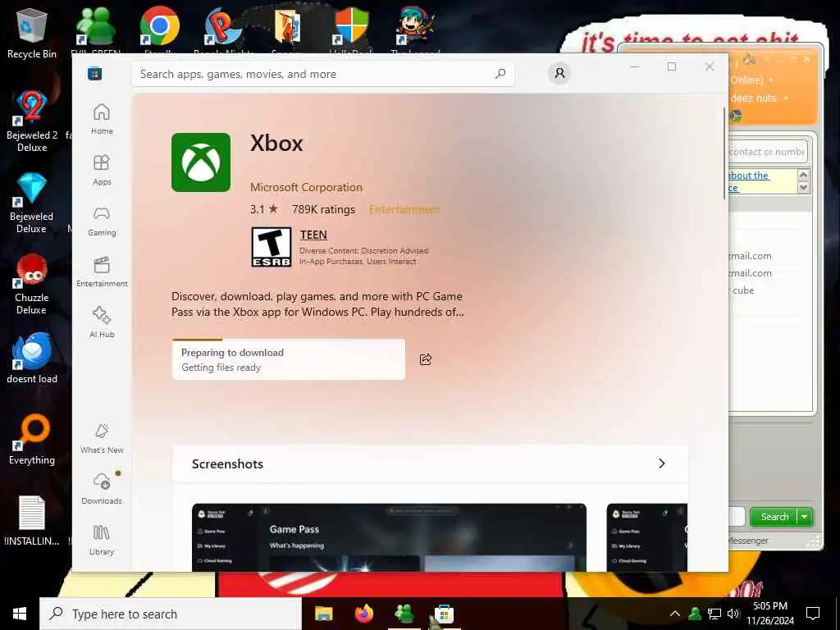Open the status dropdown next to Online in Messenger
The width and height of the screenshot is (840, 630).
point(770,80)
